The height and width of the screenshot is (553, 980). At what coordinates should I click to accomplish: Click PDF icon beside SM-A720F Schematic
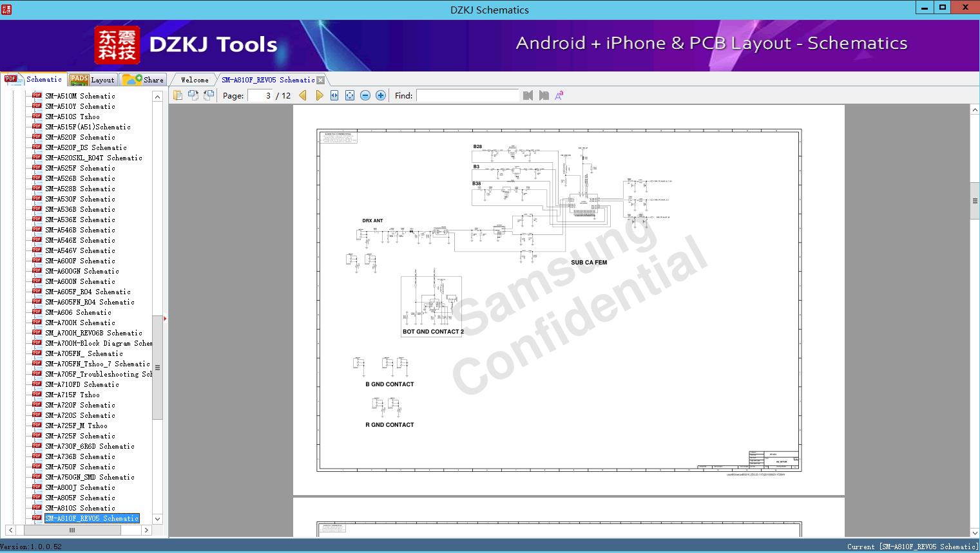37,405
